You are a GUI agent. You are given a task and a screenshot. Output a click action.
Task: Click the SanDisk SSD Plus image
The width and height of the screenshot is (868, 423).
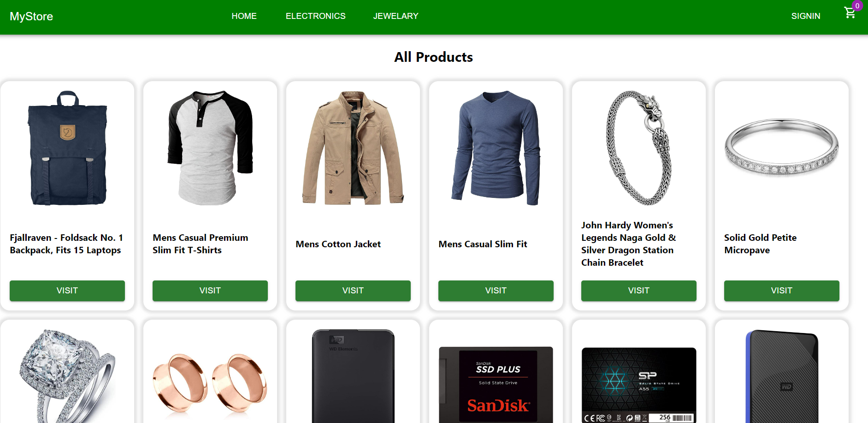click(496, 384)
